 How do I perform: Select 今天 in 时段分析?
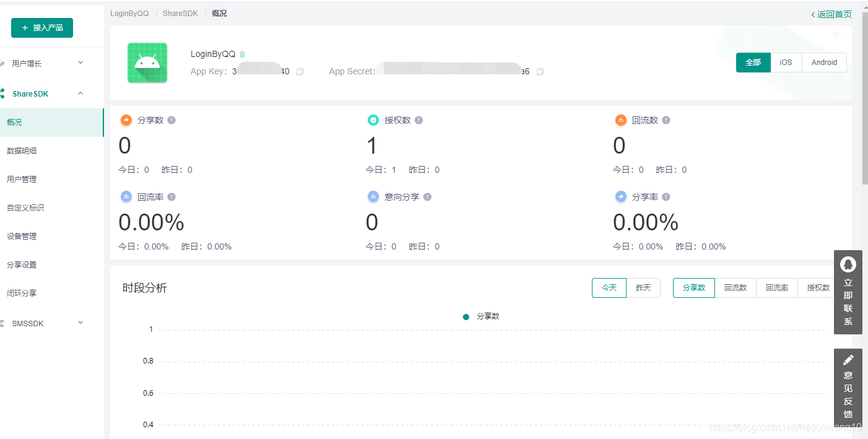[609, 288]
